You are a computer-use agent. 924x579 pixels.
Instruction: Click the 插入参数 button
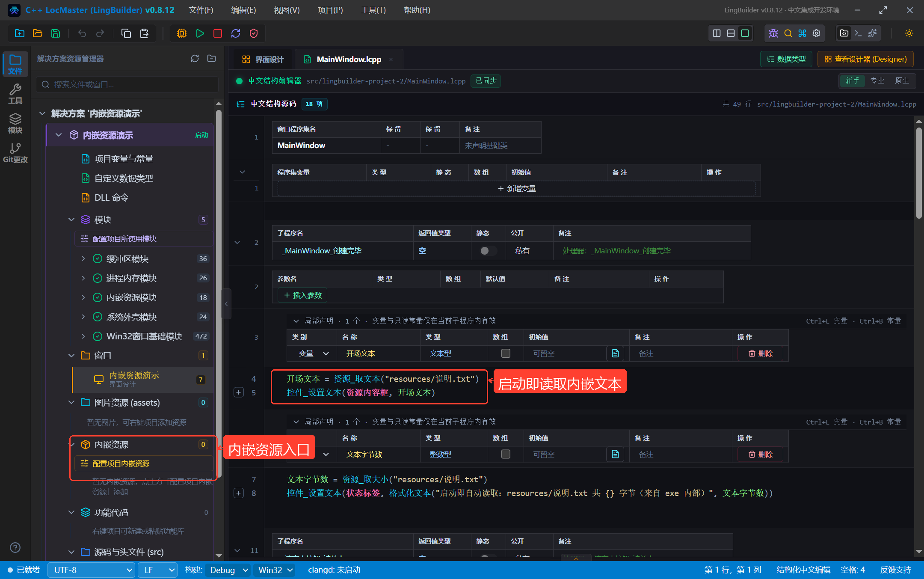coord(302,295)
